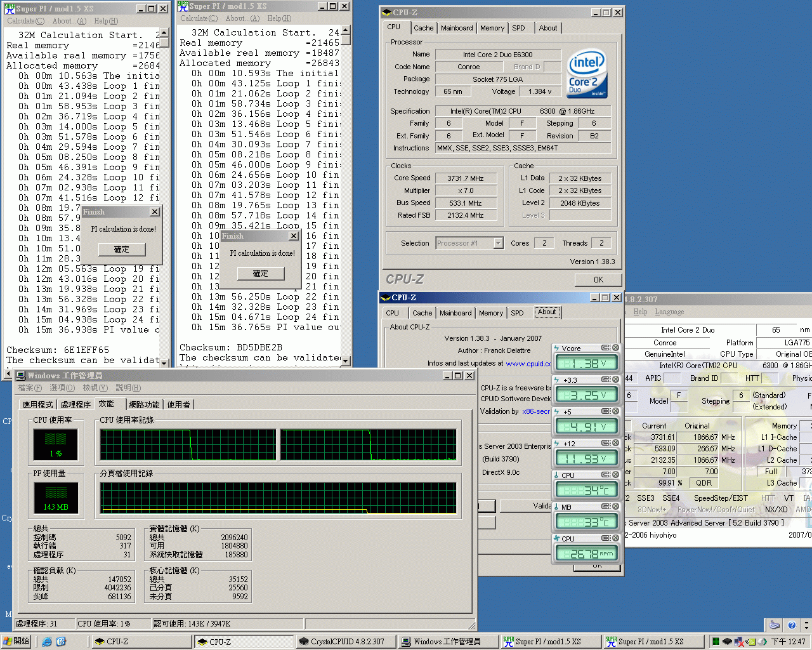The image size is (812, 650).
Task: Switch to the Cache tab in top CPU-Z
Action: (423, 28)
